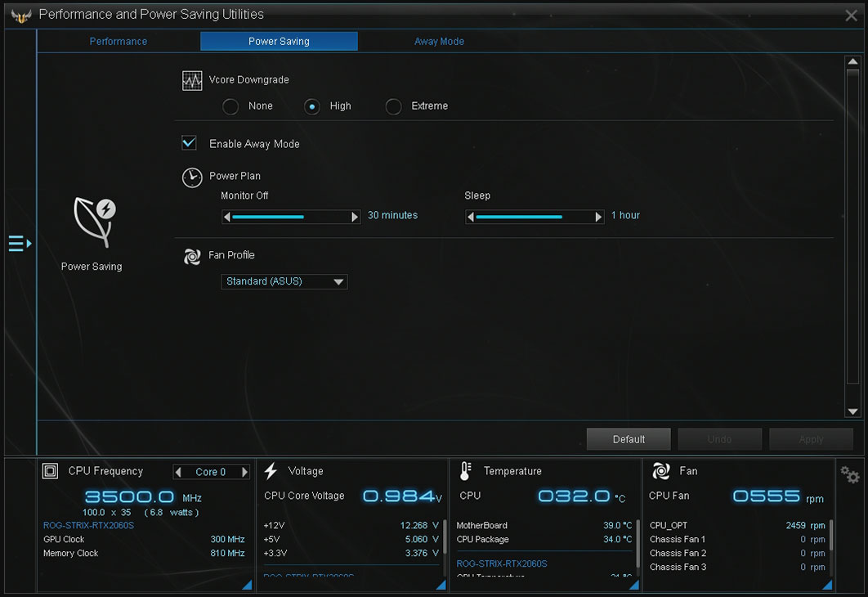Click the Voltage lightning bolt icon

[271, 471]
